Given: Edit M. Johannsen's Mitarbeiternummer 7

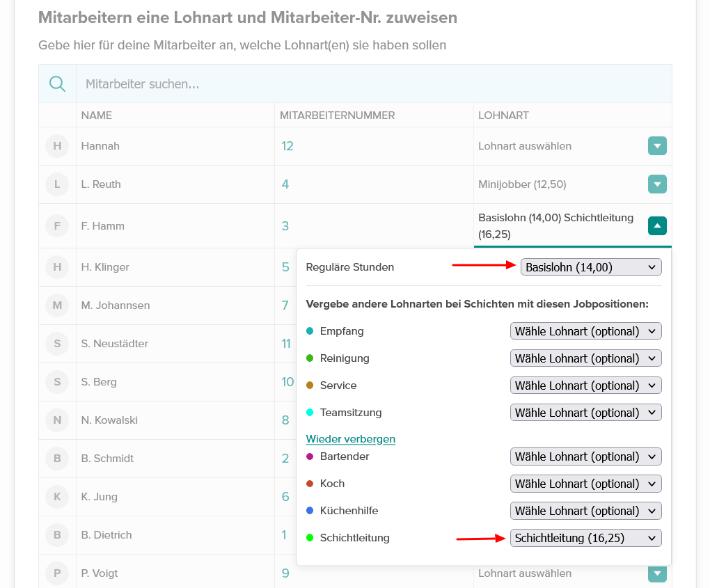Looking at the screenshot, I should (285, 305).
